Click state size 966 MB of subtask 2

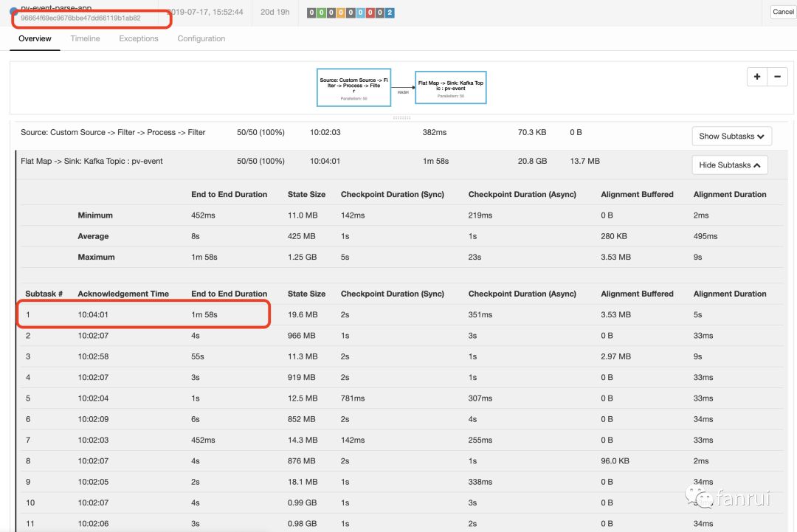click(x=301, y=336)
